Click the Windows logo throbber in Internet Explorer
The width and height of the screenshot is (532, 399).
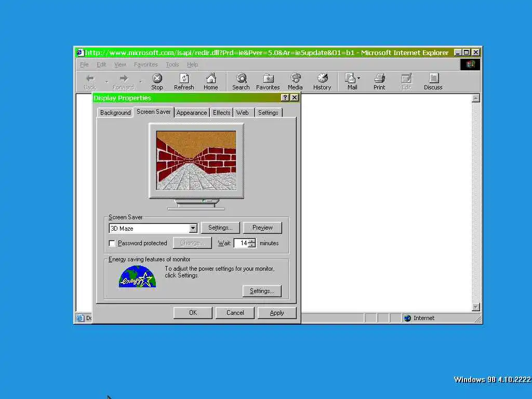470,64
